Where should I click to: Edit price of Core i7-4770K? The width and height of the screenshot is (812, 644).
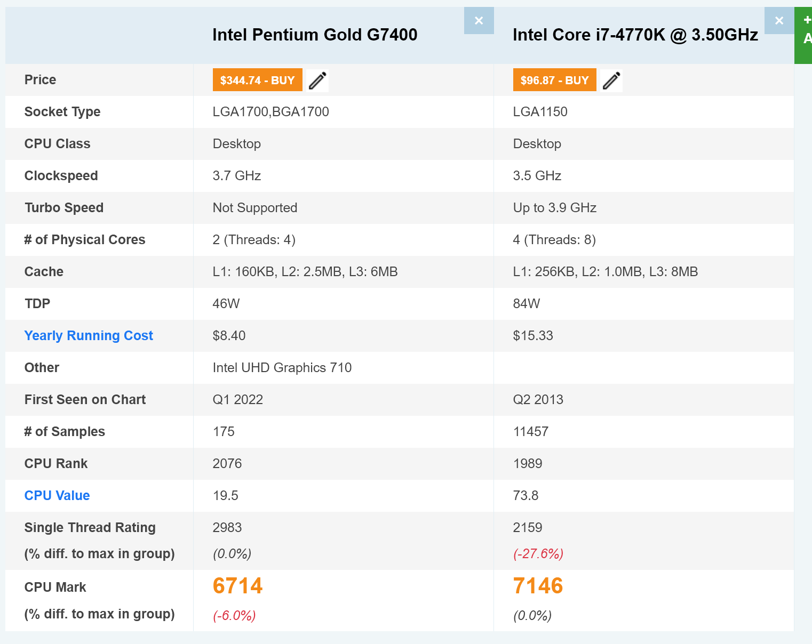(x=611, y=80)
